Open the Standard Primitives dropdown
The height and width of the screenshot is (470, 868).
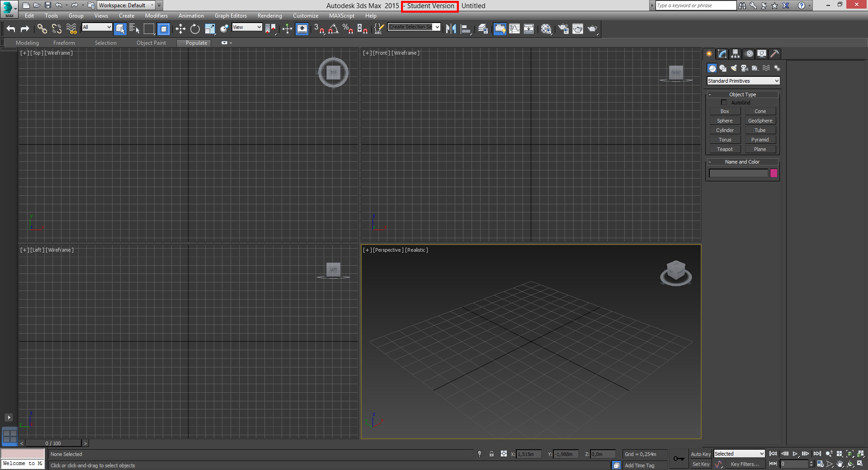(x=743, y=81)
